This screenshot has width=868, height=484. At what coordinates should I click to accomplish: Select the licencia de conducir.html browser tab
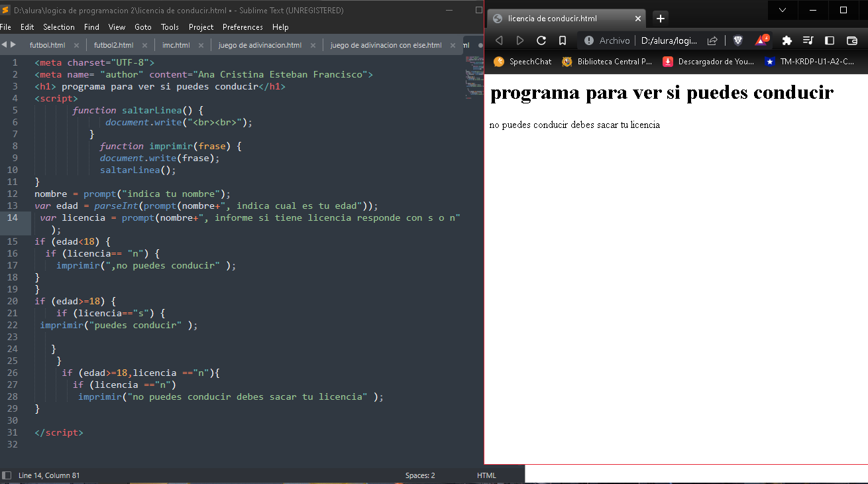point(565,19)
